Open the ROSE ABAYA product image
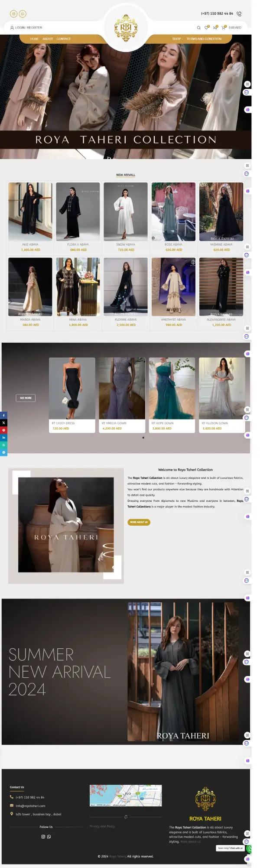 [x=173, y=211]
